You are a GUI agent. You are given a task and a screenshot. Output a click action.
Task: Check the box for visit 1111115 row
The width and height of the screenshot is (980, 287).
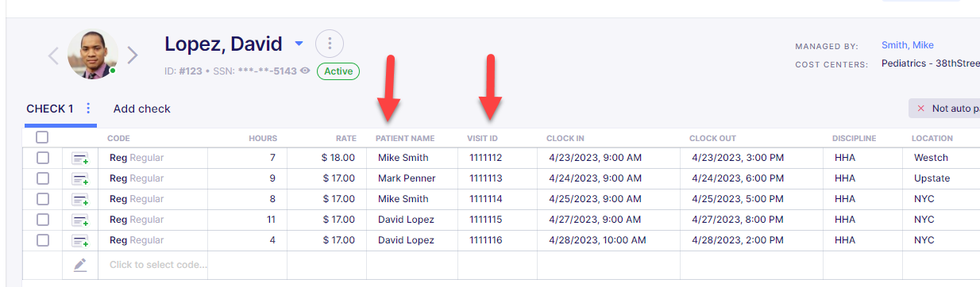43,220
